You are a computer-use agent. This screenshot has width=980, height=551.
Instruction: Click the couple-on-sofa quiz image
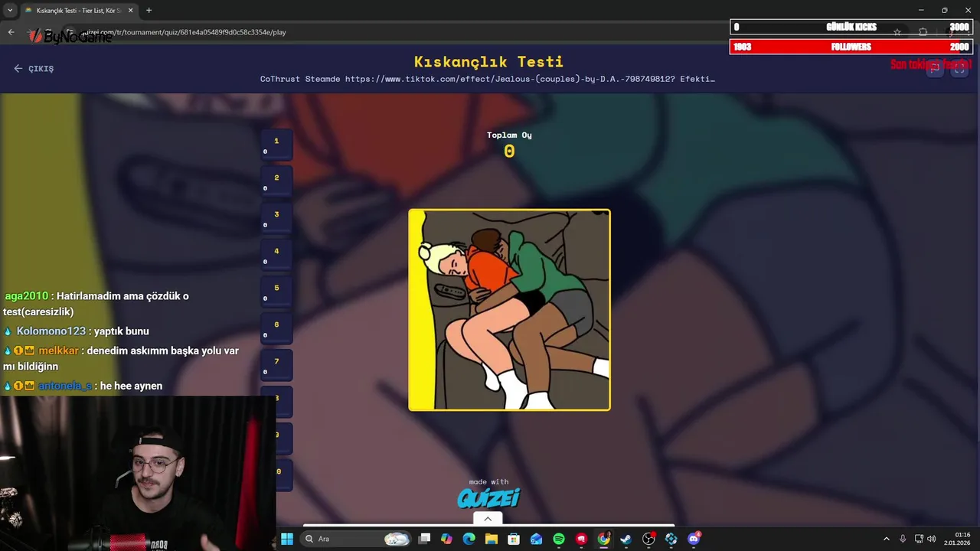[509, 310]
